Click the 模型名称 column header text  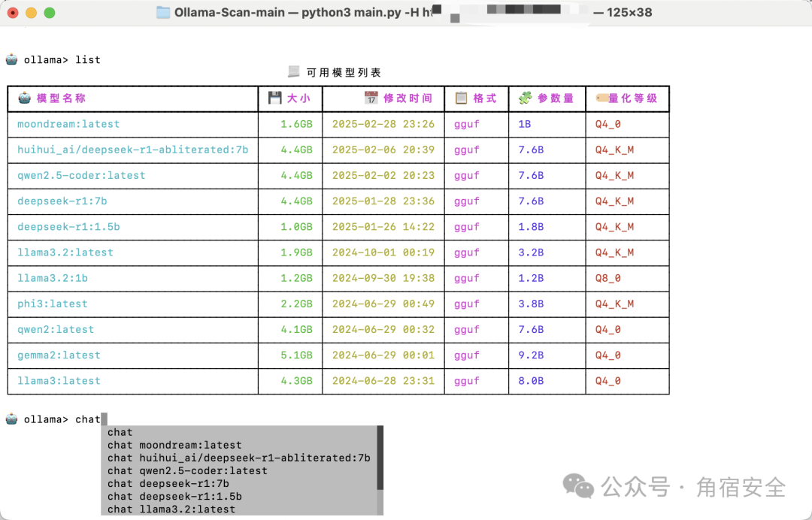(61, 98)
